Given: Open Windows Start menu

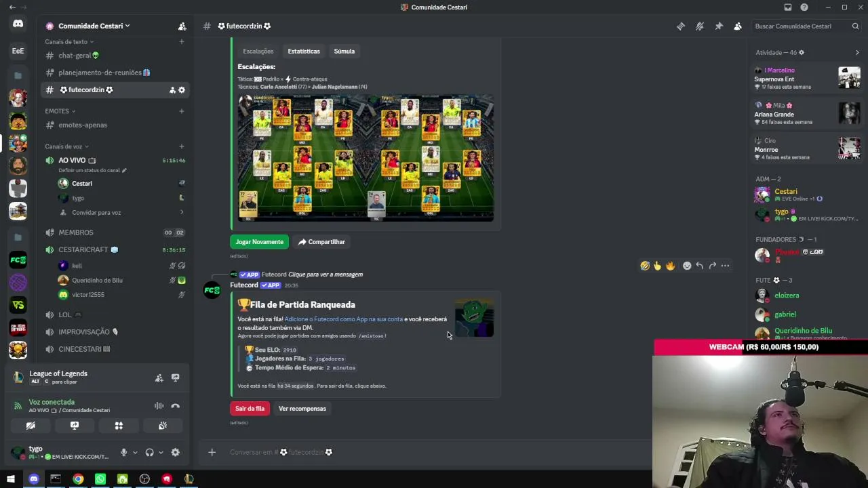Looking at the screenshot, I should [x=11, y=479].
